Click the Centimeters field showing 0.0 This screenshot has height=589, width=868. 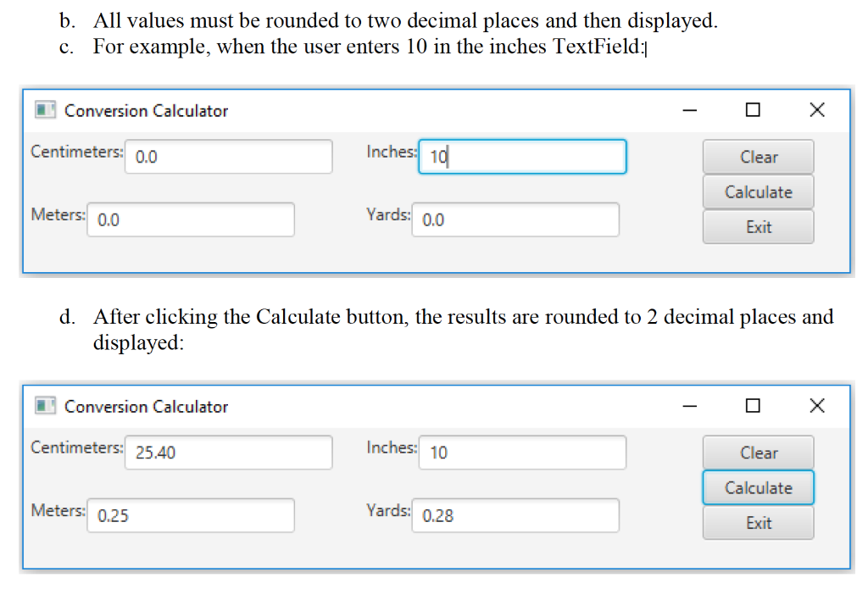229,156
